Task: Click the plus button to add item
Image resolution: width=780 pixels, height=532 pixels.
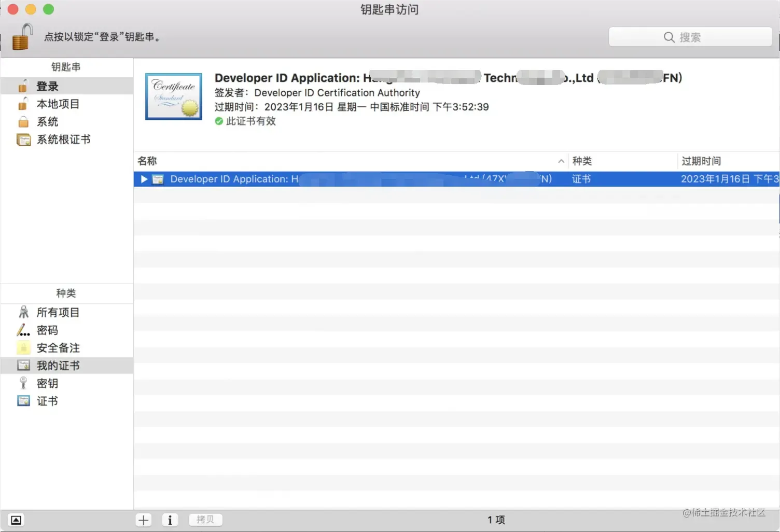Action: (144, 520)
